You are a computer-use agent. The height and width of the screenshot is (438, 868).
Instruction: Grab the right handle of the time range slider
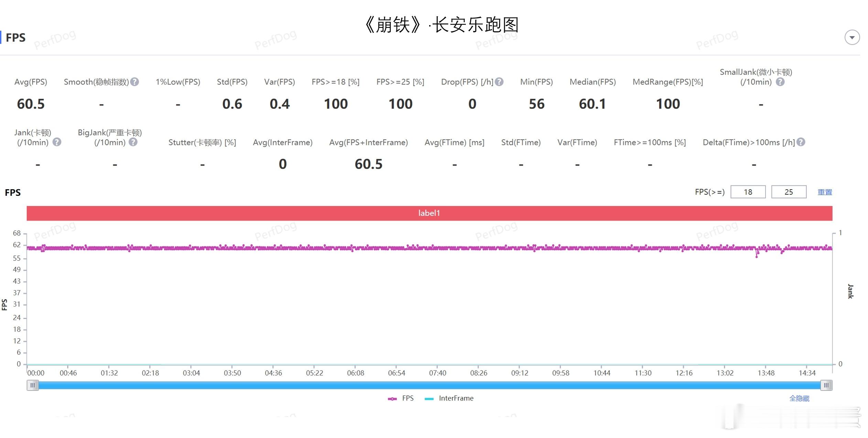pyautogui.click(x=826, y=385)
